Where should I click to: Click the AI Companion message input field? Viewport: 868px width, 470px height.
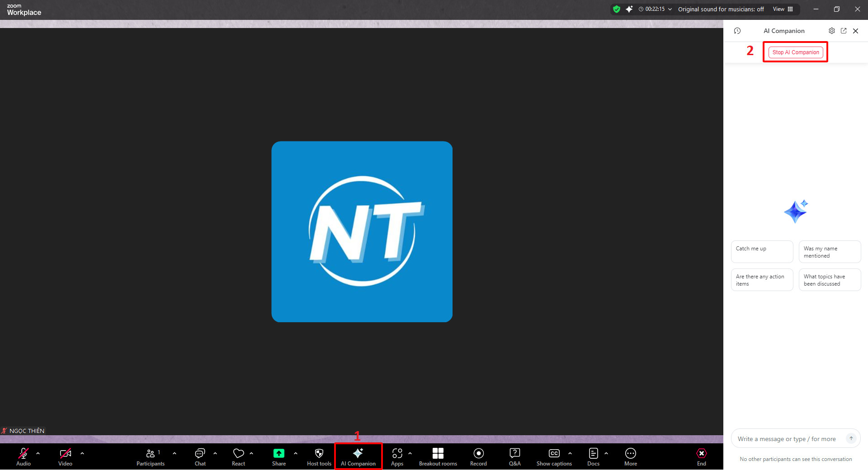[789, 439]
